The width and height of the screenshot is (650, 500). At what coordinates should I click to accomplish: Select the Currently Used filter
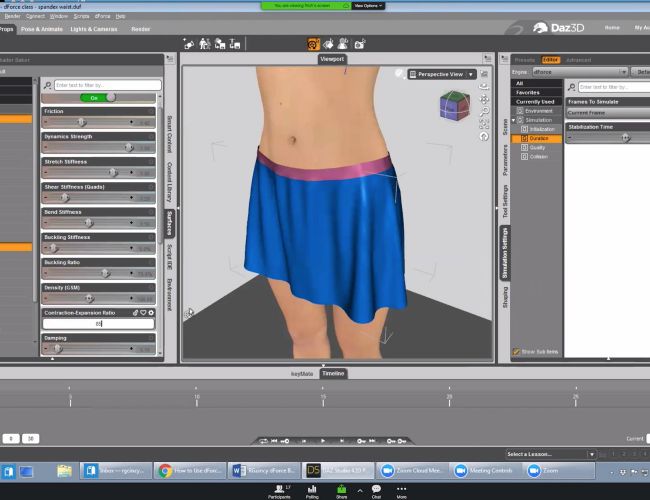pyautogui.click(x=535, y=101)
